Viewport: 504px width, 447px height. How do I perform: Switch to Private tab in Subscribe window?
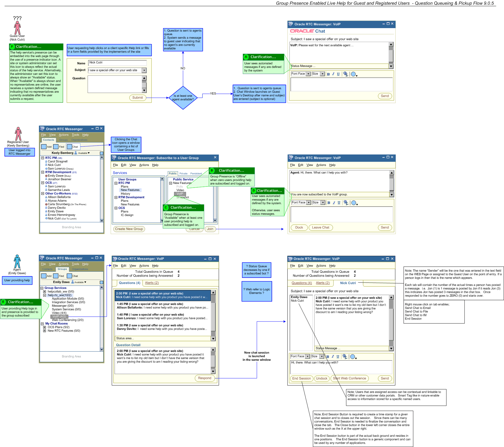[183, 173]
